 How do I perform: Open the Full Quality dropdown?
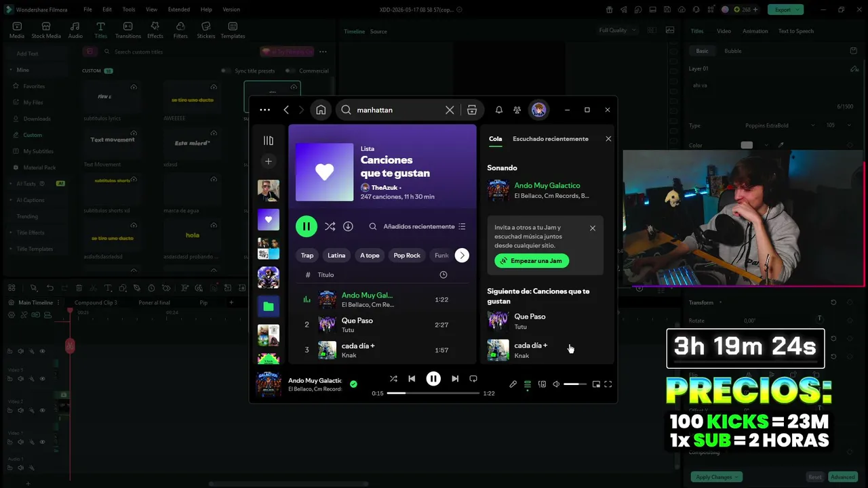pos(618,30)
